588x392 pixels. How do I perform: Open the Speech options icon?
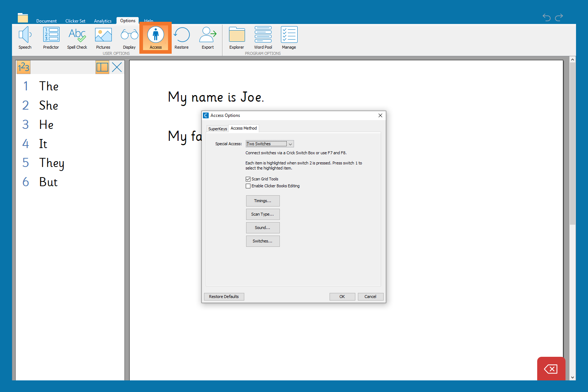pyautogui.click(x=25, y=38)
